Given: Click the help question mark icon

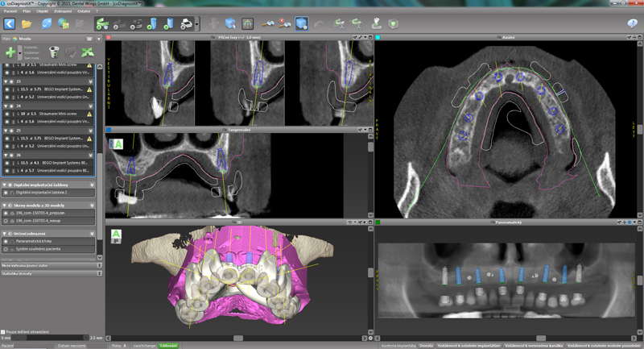Looking at the screenshot, I should point(633,23).
